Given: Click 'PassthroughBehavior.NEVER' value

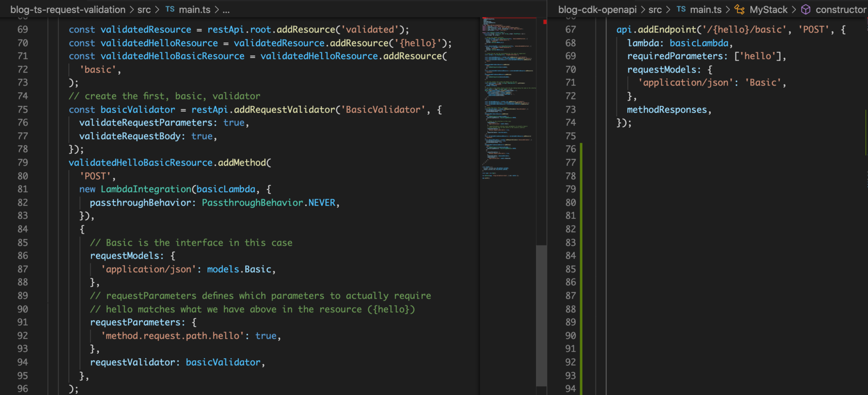Looking at the screenshot, I should (x=269, y=203).
